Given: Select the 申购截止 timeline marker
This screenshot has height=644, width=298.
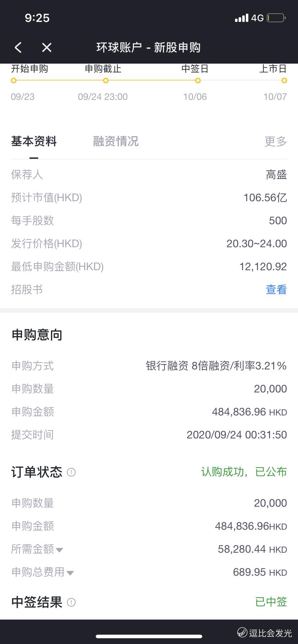Looking at the screenshot, I should coord(106,80).
